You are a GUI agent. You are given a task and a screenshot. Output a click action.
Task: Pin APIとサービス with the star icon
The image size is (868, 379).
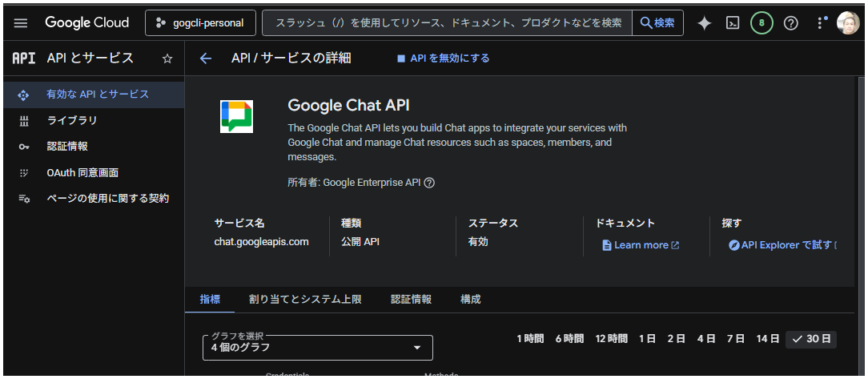pyautogui.click(x=167, y=58)
